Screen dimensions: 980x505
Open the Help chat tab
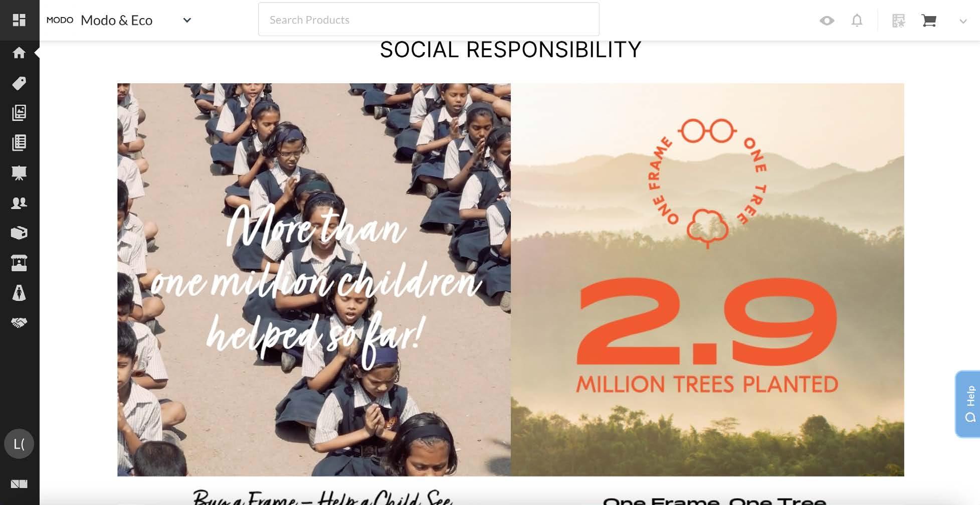pyautogui.click(x=968, y=404)
